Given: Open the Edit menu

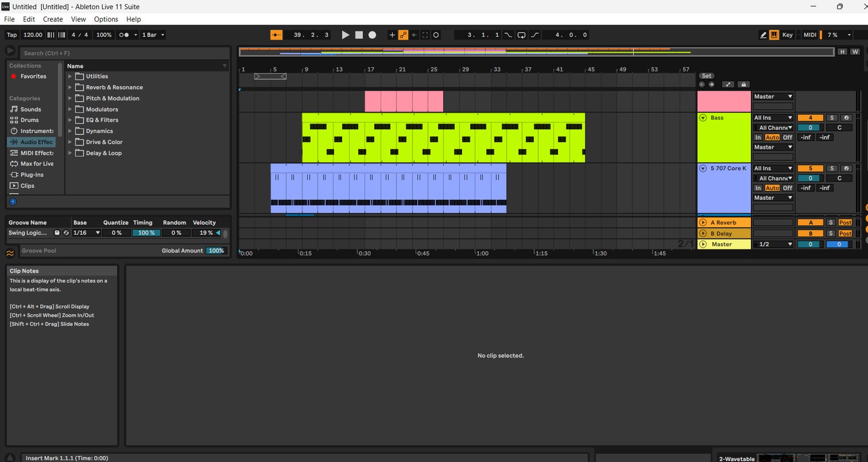Looking at the screenshot, I should pyautogui.click(x=29, y=19).
